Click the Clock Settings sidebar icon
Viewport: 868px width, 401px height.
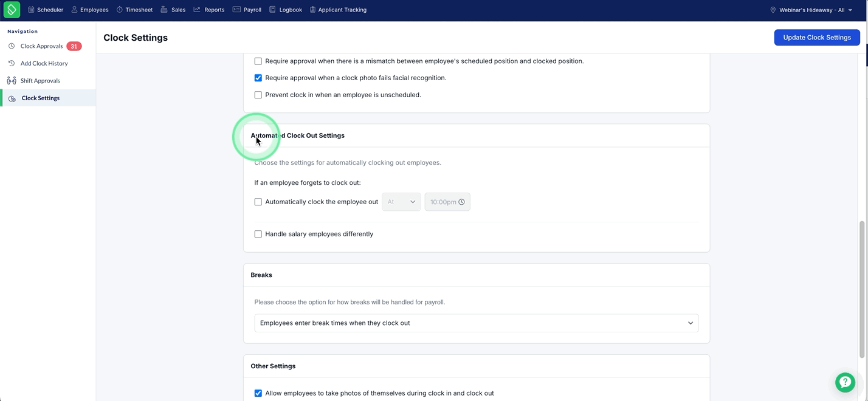12,98
